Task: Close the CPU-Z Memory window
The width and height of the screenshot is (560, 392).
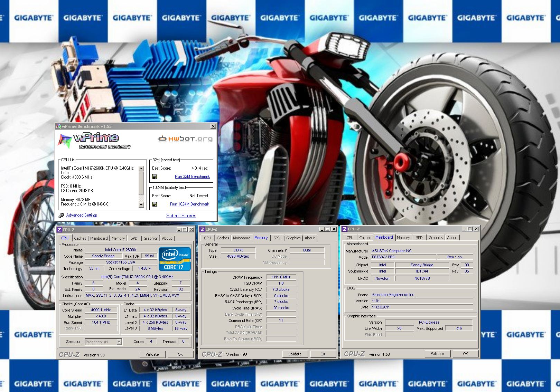Action: coord(334,229)
